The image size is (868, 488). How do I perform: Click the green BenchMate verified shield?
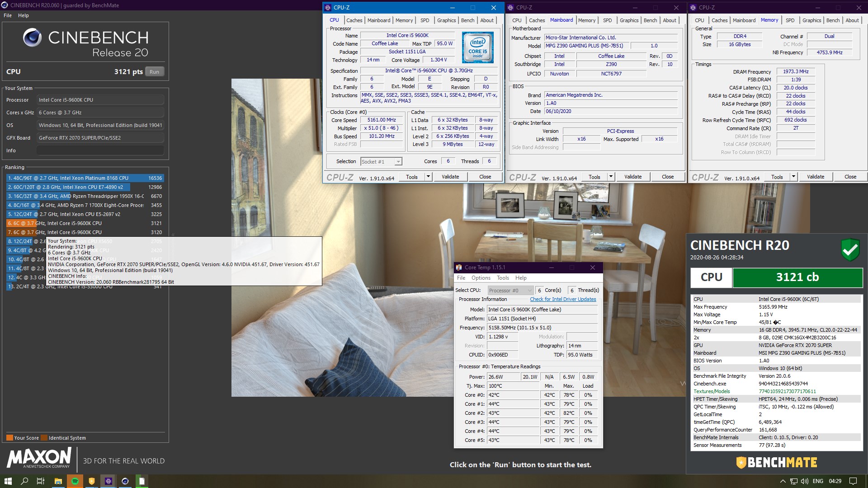point(850,249)
